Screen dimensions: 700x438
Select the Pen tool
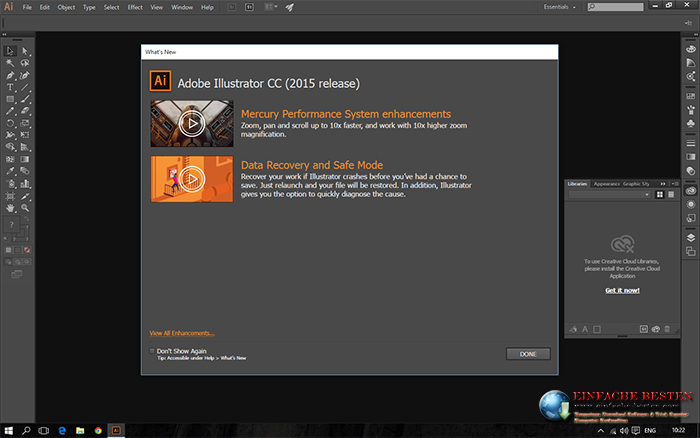pyautogui.click(x=10, y=75)
